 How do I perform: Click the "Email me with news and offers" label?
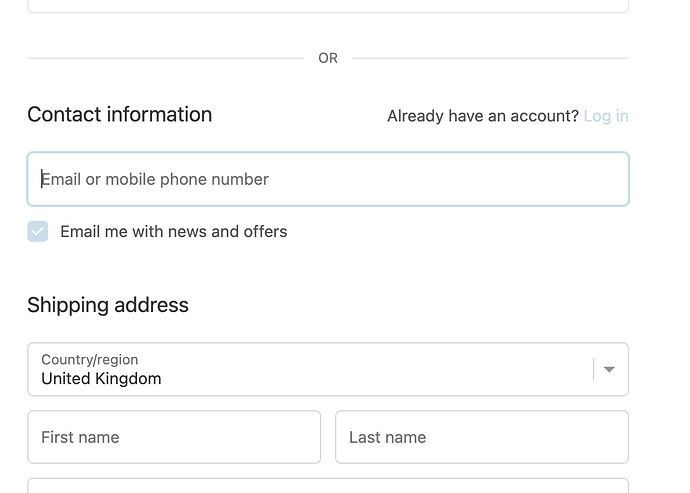pos(173,232)
